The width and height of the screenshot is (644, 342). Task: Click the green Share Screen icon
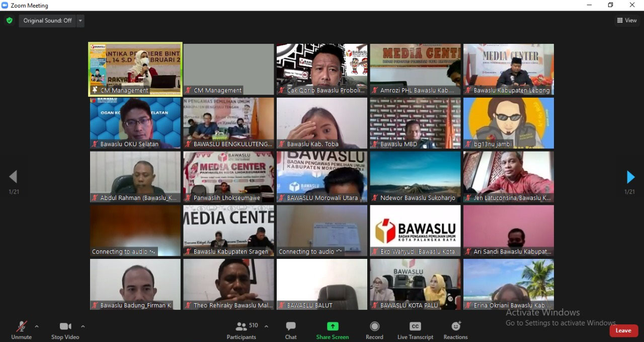pyautogui.click(x=333, y=326)
